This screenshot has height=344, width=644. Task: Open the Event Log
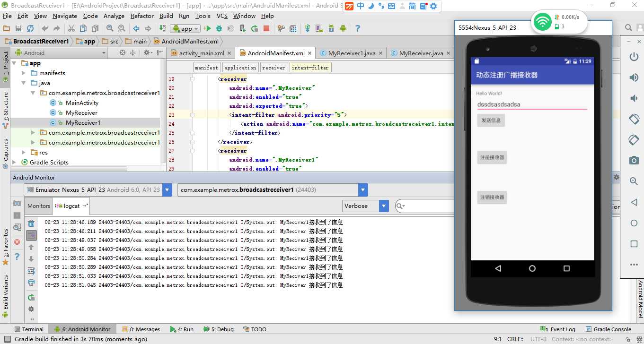tap(558, 329)
